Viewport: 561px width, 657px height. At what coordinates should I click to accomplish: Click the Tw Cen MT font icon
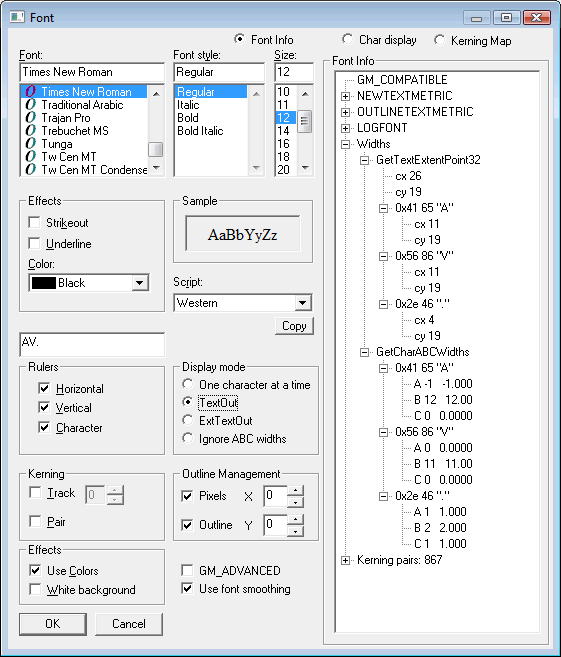pyautogui.click(x=31, y=157)
